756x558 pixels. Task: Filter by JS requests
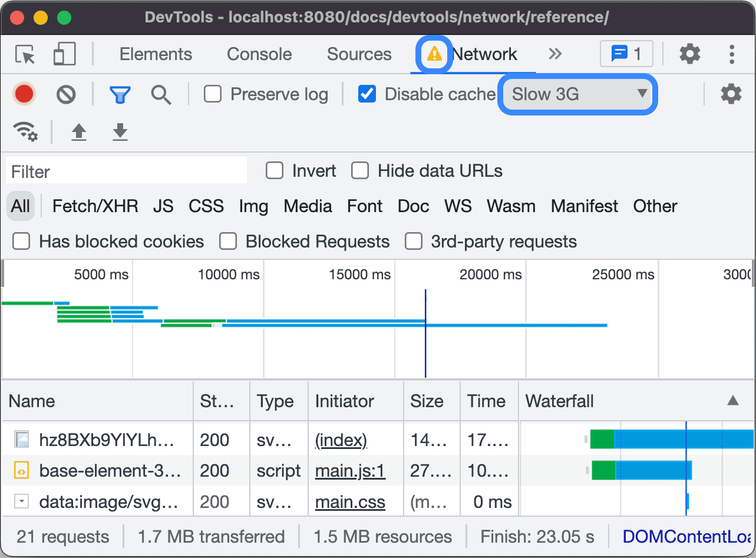(163, 206)
